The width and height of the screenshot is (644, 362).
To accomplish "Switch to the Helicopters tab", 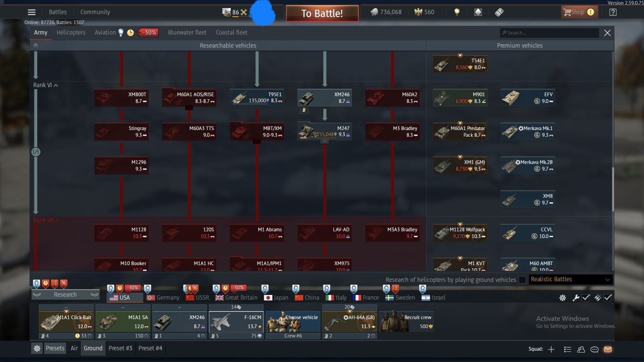I will click(x=71, y=32).
